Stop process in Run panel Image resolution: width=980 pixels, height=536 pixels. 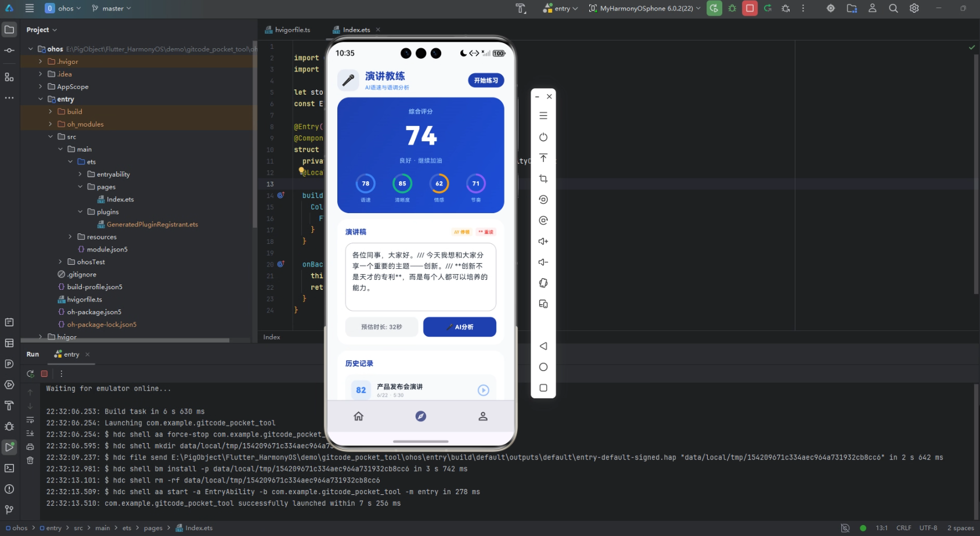44,374
